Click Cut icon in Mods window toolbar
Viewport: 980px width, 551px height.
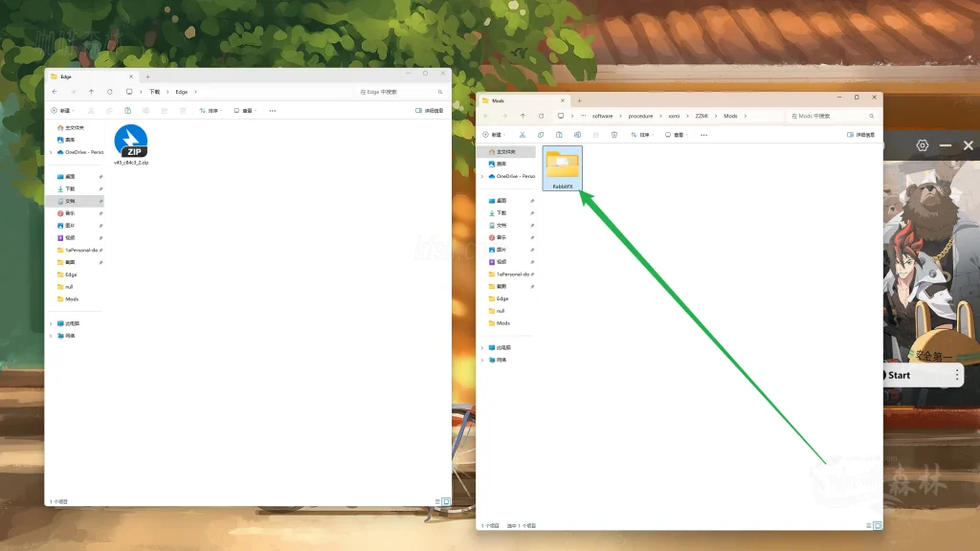pyautogui.click(x=523, y=135)
